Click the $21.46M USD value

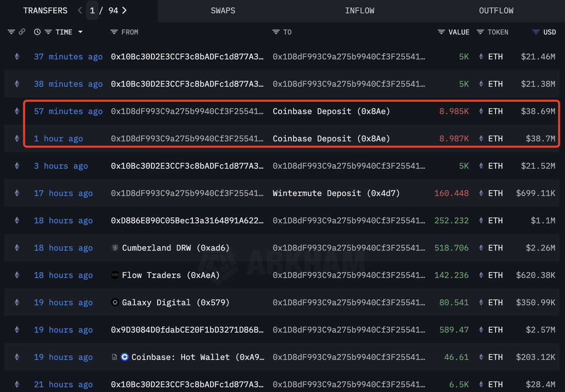[538, 56]
